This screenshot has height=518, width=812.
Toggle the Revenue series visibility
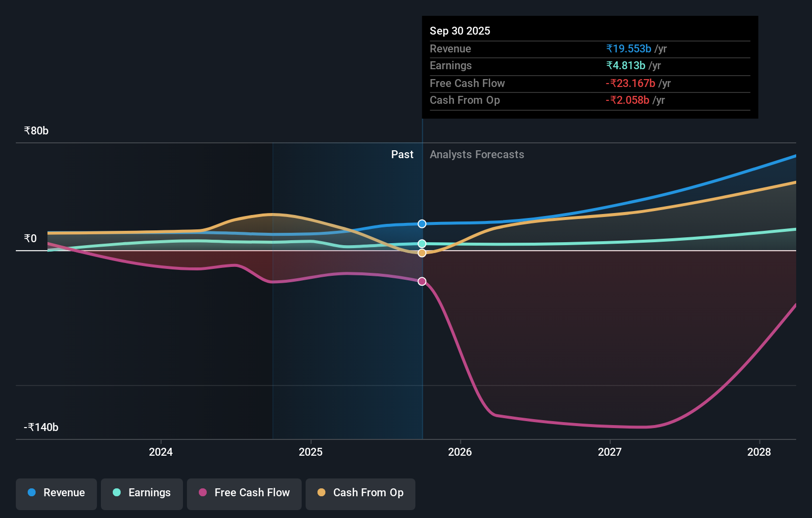pos(56,493)
